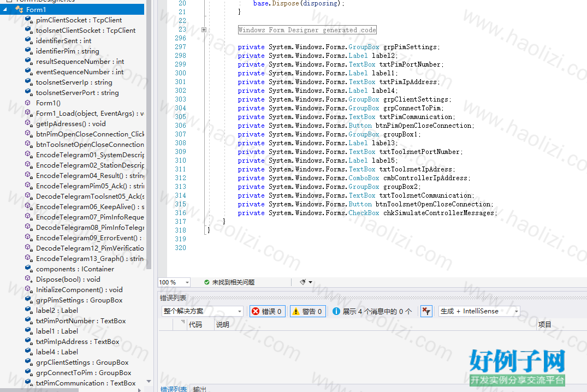The image size is (587, 392).
Task: Select grpClientSettings : GroupBox in the tree
Action: click(82, 363)
